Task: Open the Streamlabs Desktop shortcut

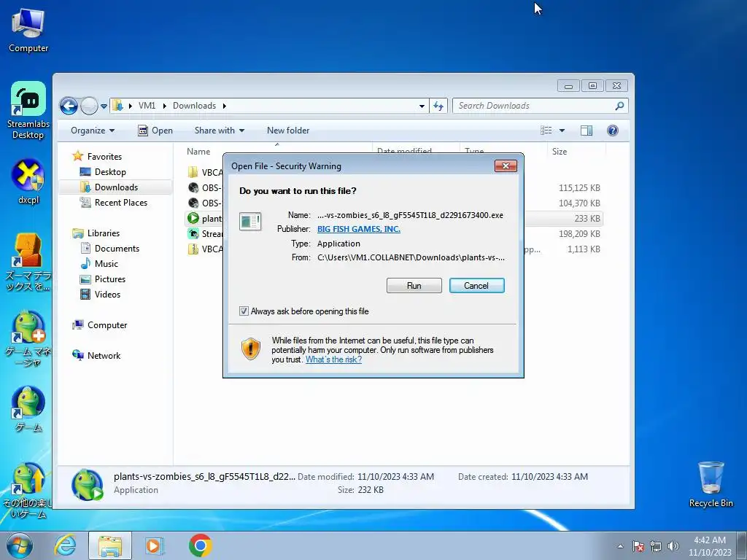Action: click(28, 110)
